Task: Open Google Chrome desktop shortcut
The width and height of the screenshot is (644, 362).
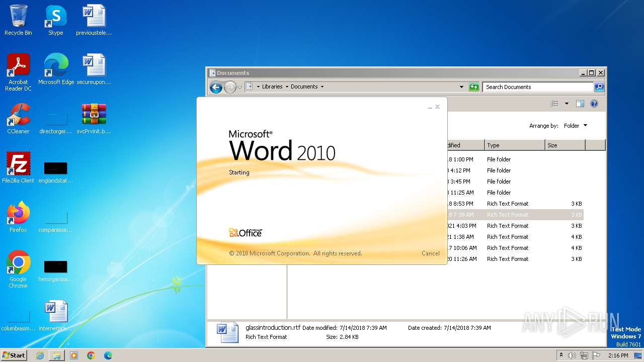Action: point(18,269)
